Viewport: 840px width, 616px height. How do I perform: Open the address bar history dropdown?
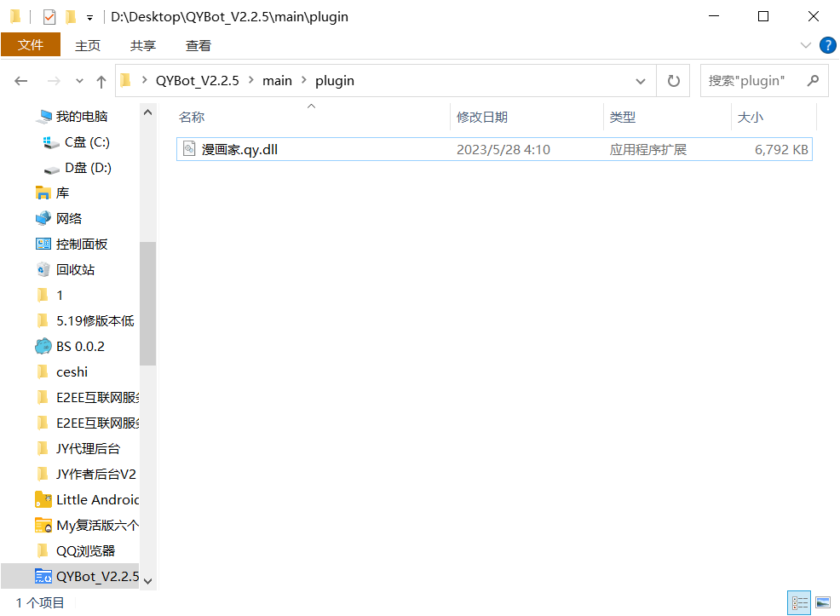click(641, 81)
